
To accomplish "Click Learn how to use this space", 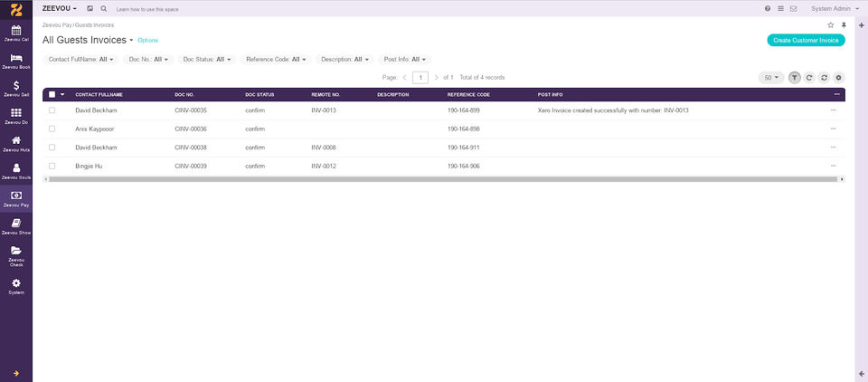I will click(x=147, y=9).
